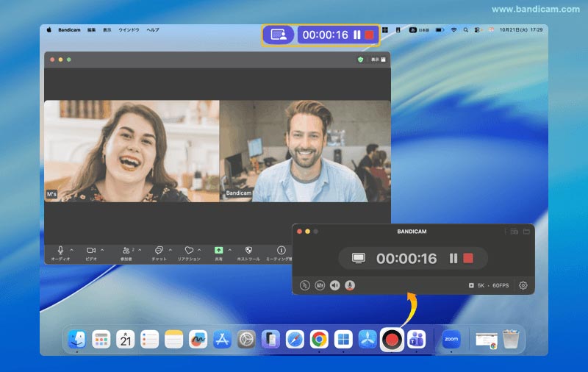Viewport: 588px width, 372px height.
Task: Toggle the microphone in Bandicam's bottom bar
Action: pyautogui.click(x=350, y=285)
